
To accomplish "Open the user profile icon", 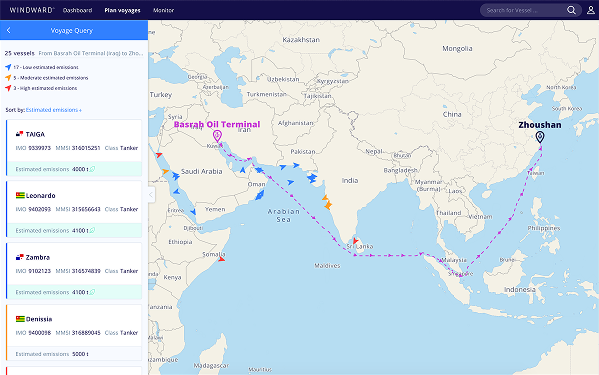I will tap(591, 10).
